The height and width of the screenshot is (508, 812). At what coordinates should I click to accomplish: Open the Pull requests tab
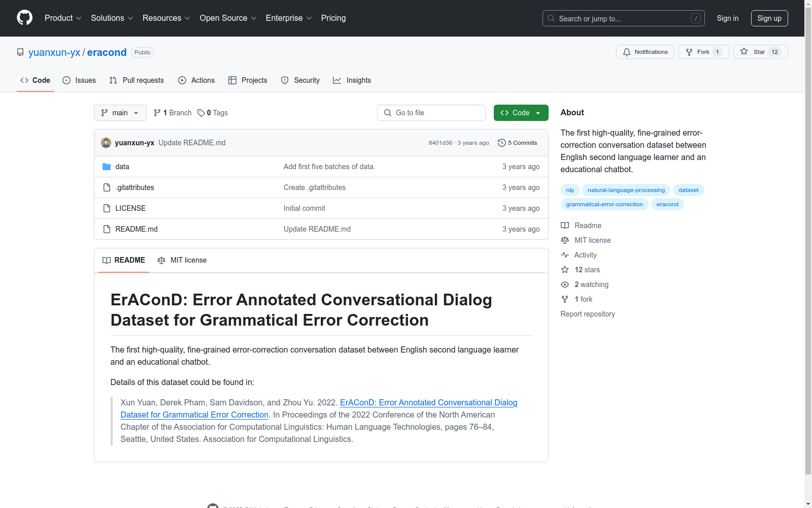click(x=137, y=80)
